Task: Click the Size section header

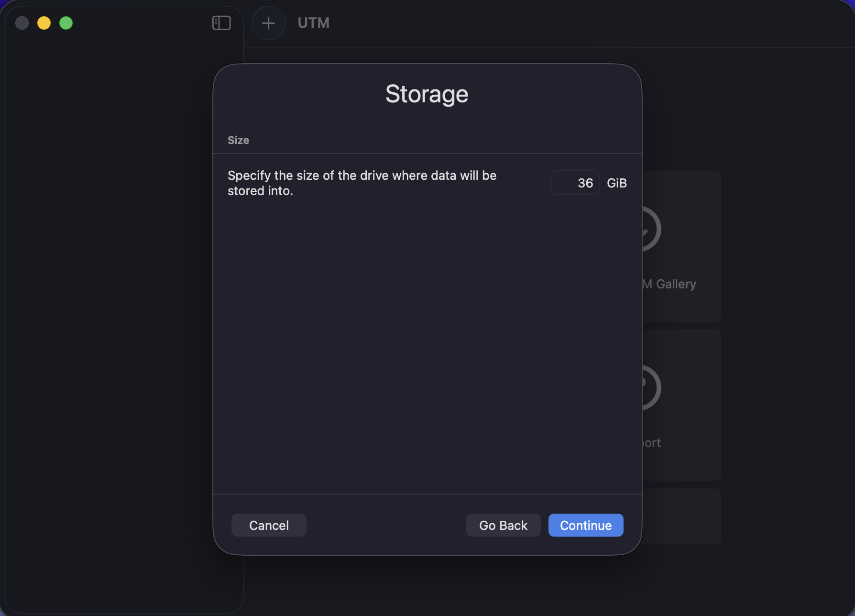Action: (238, 140)
